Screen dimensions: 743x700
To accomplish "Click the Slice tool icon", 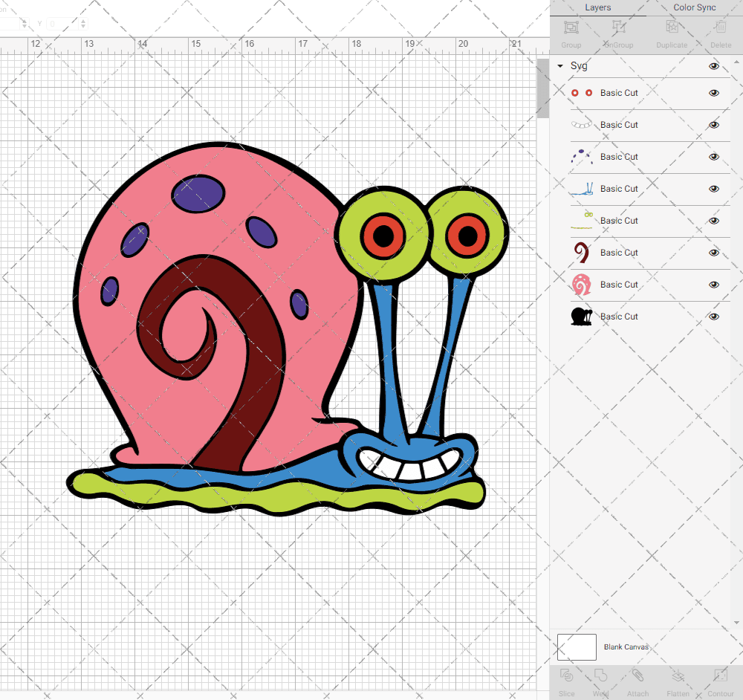I will click(x=566, y=675).
